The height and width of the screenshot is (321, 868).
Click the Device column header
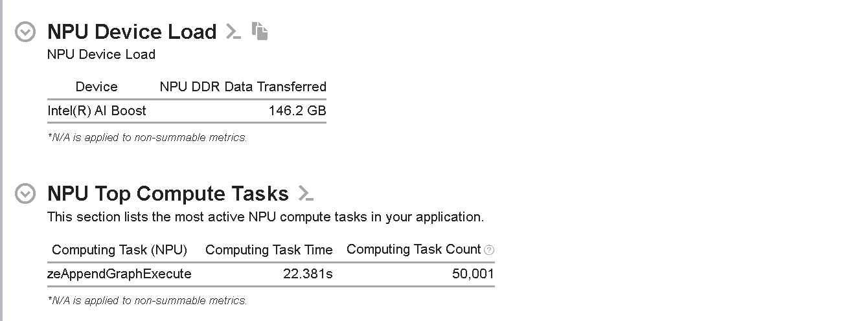pos(97,87)
